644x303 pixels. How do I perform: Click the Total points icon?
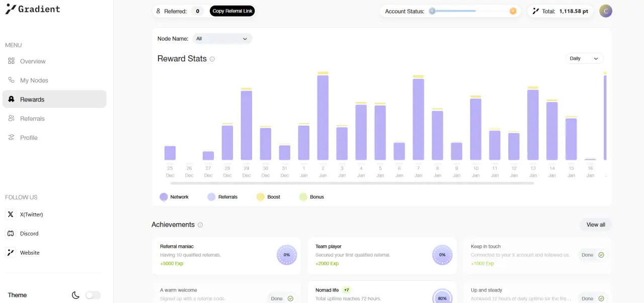(536, 11)
